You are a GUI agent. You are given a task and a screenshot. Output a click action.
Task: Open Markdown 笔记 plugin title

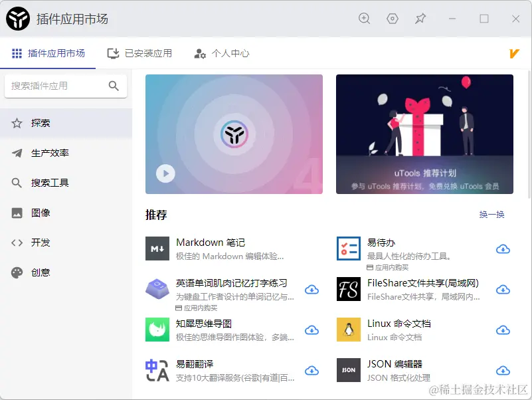[211, 243]
